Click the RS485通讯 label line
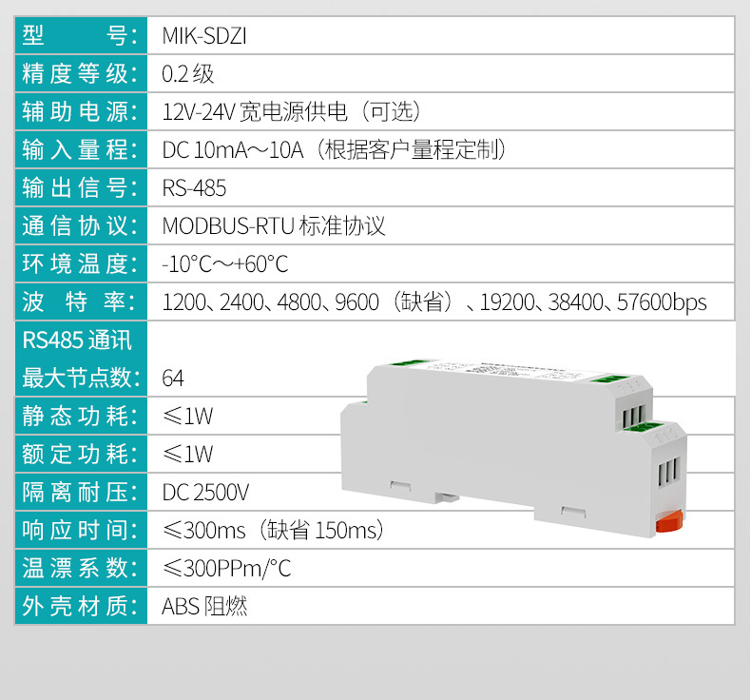 pos(77,340)
